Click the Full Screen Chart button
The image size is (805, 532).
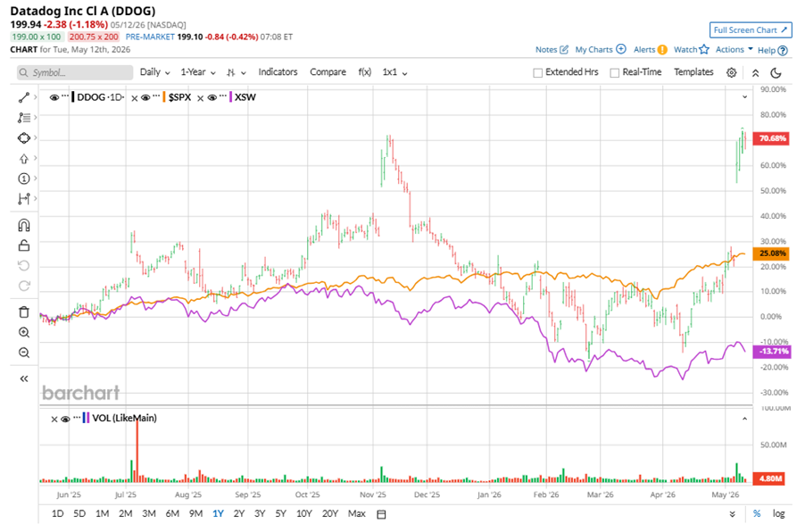coord(751,30)
